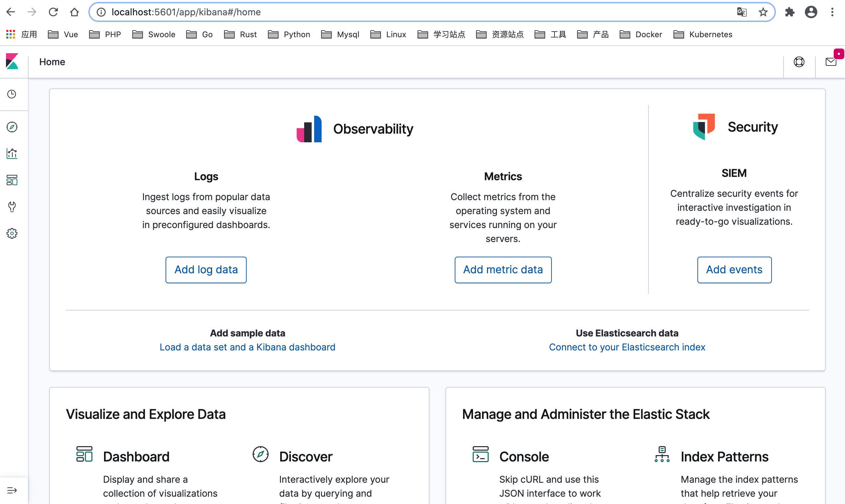Click the Use Elasticsearch data heading
This screenshot has height=504, width=845.
coord(627,333)
